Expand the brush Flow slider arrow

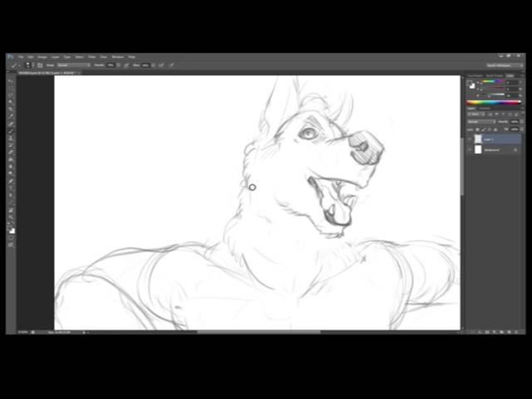(x=154, y=65)
